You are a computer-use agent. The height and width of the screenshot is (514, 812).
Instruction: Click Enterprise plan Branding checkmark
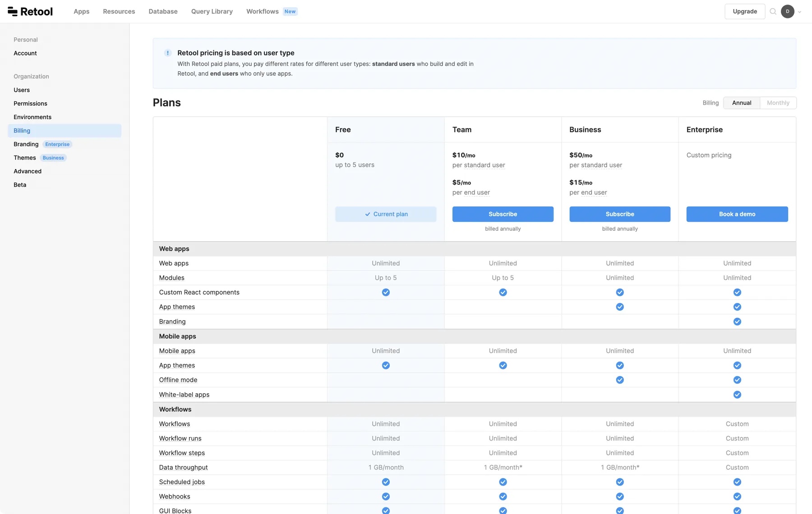737,321
